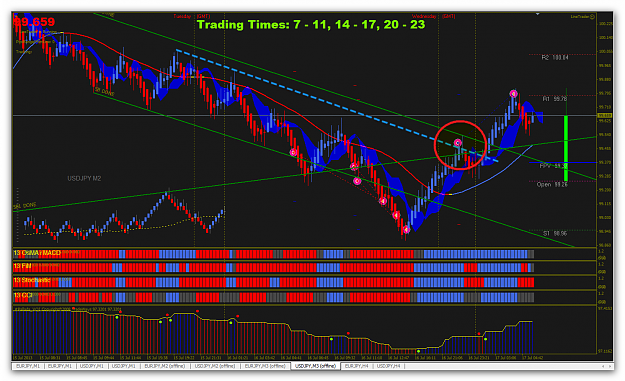
Task: Click the current price tag on the price axis
Action: pos(605,115)
